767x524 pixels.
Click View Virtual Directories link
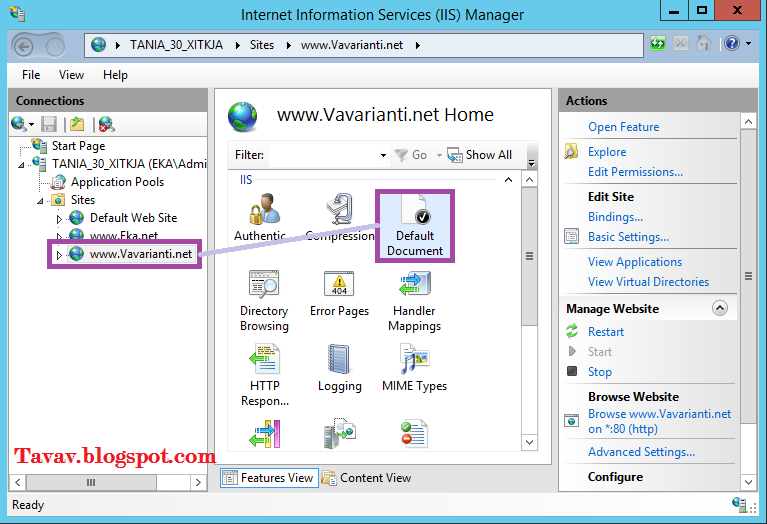coord(649,282)
